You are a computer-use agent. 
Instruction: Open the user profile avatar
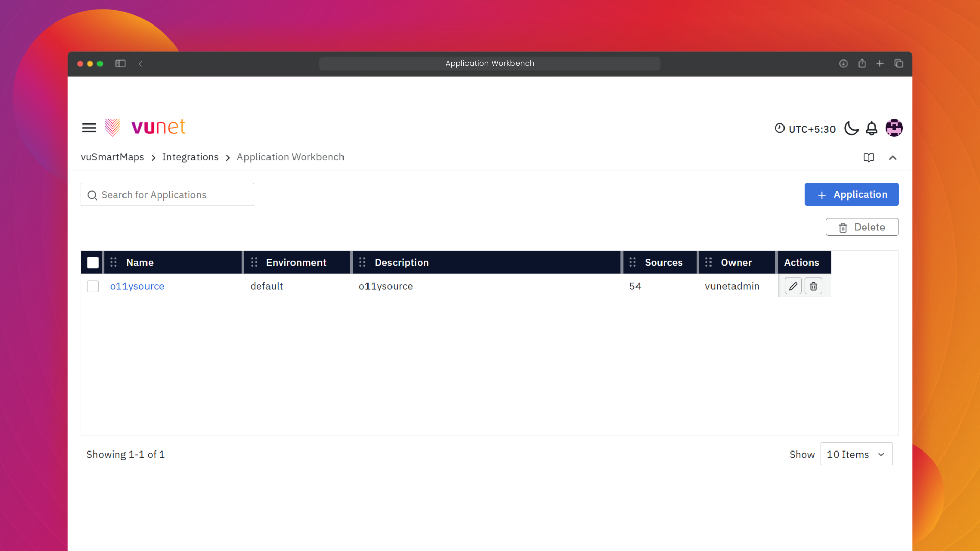pyautogui.click(x=894, y=128)
